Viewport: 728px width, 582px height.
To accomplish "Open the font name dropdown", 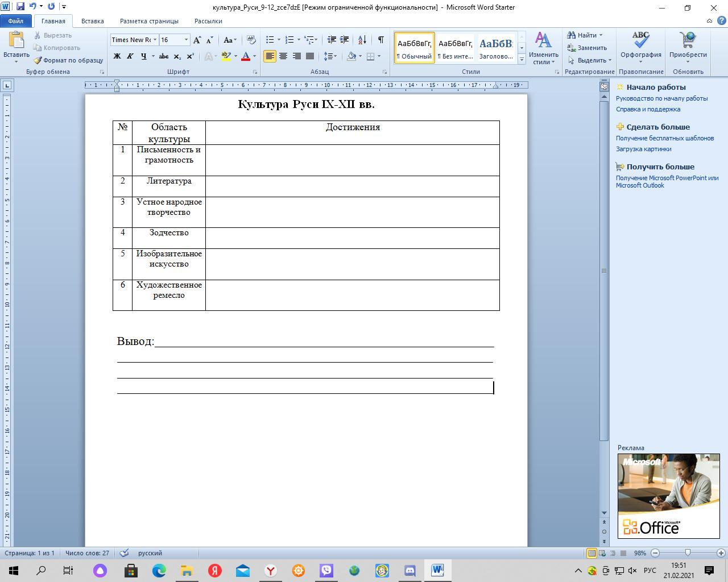I will (155, 40).
